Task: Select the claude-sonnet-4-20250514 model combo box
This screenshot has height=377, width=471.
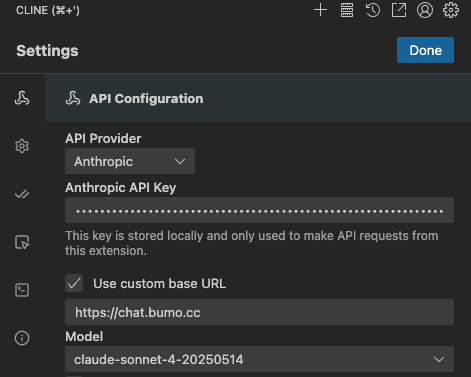Action: 259,359
